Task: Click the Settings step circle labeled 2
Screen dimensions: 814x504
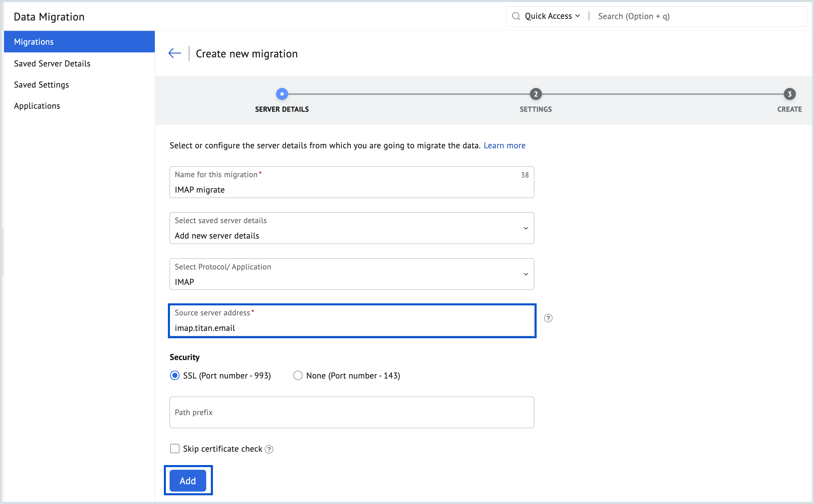Action: pyautogui.click(x=536, y=94)
